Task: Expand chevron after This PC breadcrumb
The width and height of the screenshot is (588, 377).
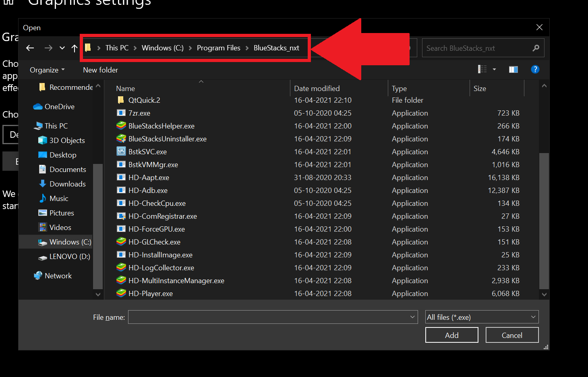Action: 135,48
